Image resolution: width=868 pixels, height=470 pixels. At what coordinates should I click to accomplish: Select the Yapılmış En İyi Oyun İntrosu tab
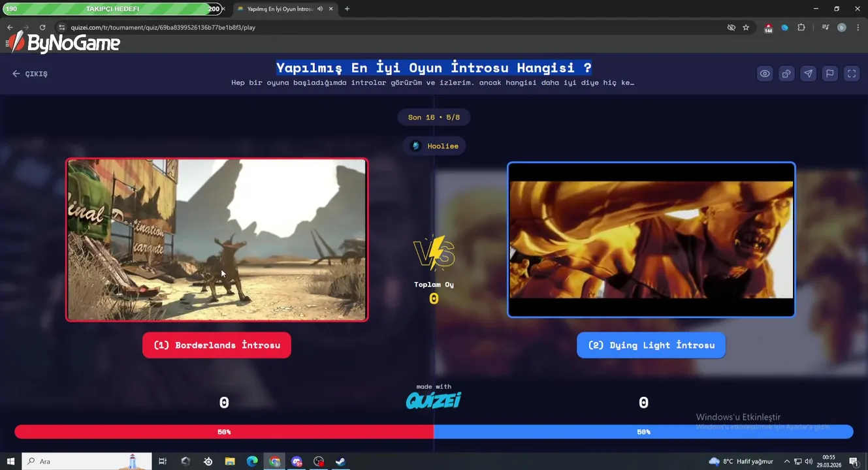tap(285, 9)
